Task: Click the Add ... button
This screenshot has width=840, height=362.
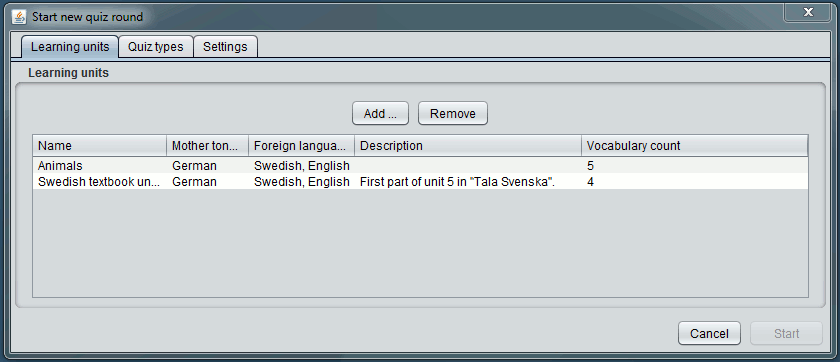Action: 380,114
